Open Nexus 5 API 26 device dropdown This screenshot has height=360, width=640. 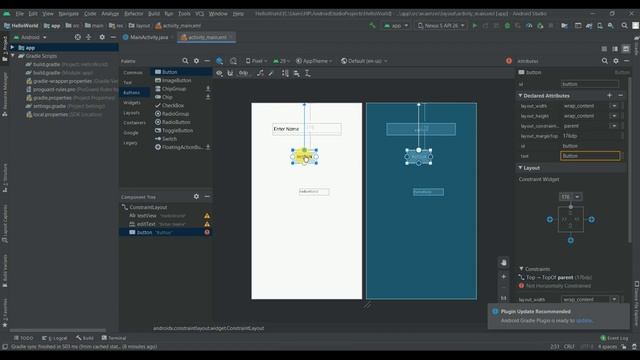[x=441, y=26]
